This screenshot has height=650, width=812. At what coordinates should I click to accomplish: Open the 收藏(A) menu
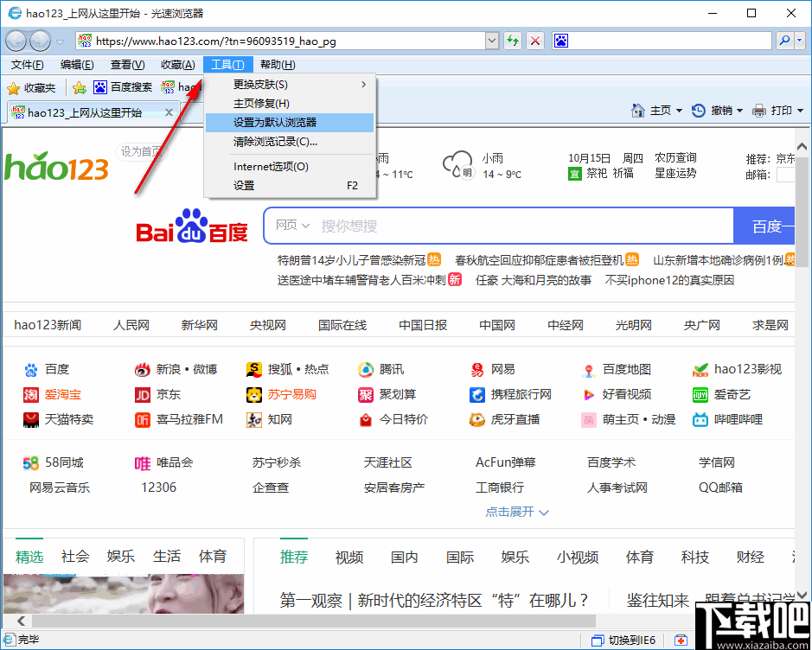click(177, 65)
